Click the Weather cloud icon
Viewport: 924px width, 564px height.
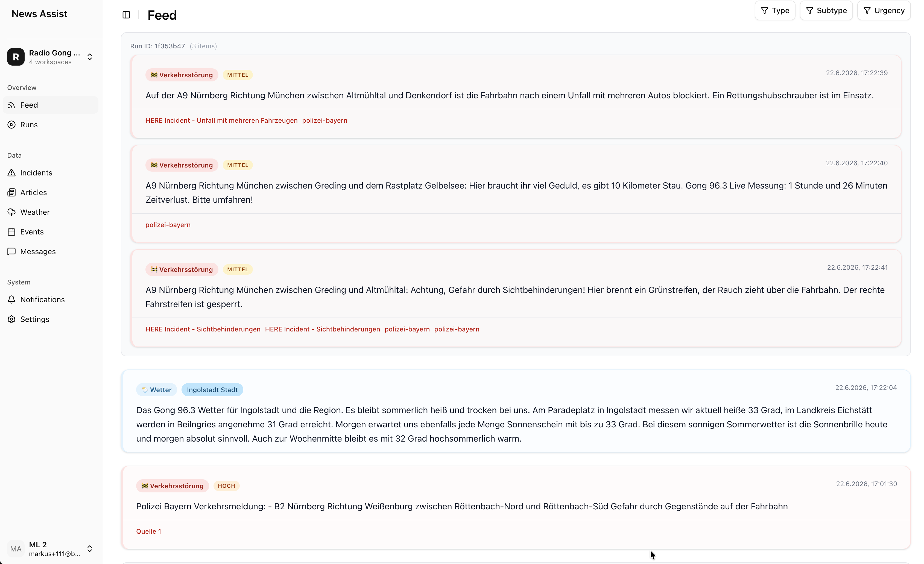(12, 212)
